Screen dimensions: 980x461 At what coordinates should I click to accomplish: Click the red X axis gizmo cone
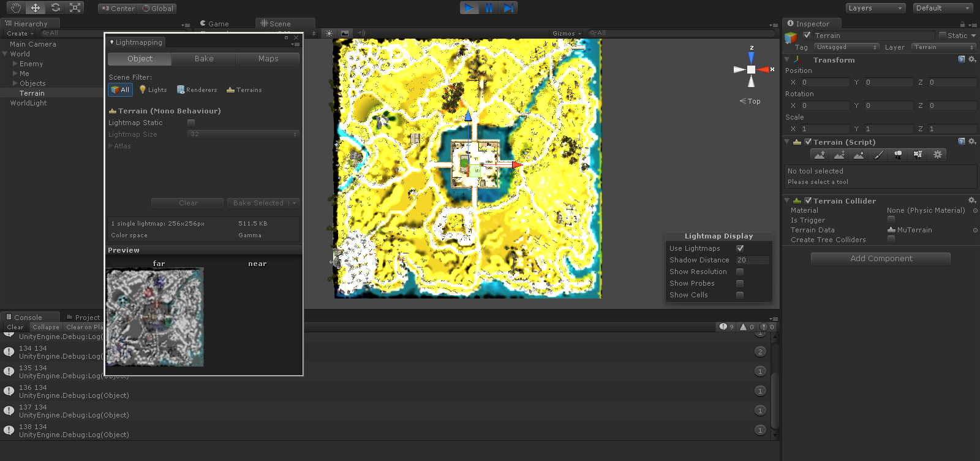coord(763,69)
